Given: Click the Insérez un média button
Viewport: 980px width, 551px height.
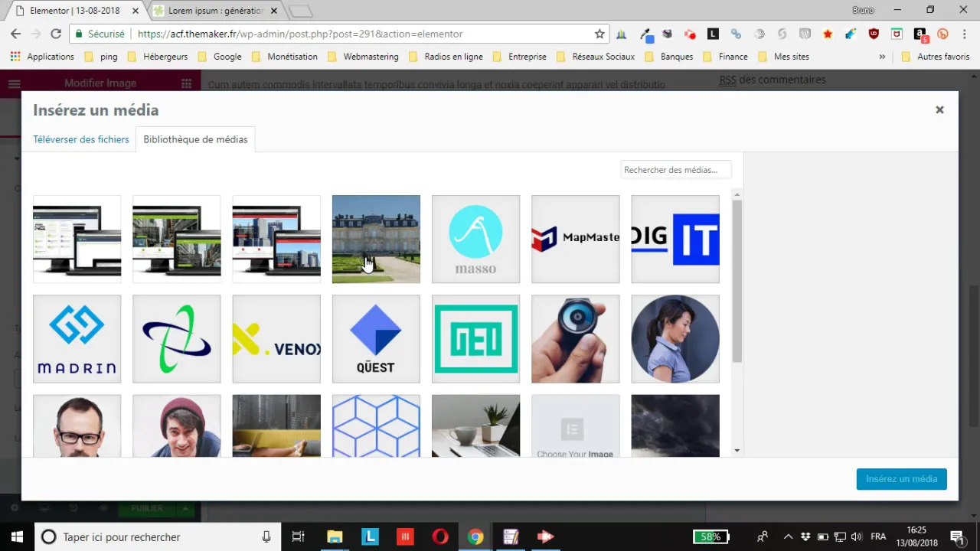Looking at the screenshot, I should coord(901,479).
